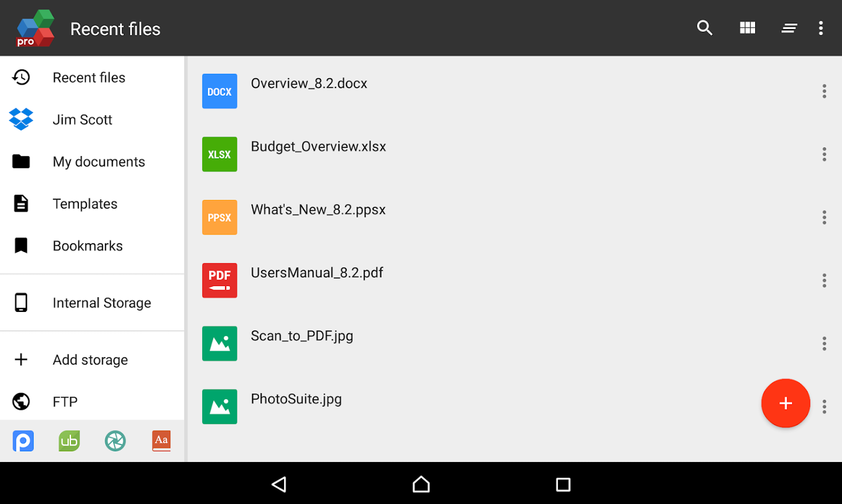Open Budget_Overview.xlsx file
Viewport: 842px width, 504px height.
click(x=318, y=147)
